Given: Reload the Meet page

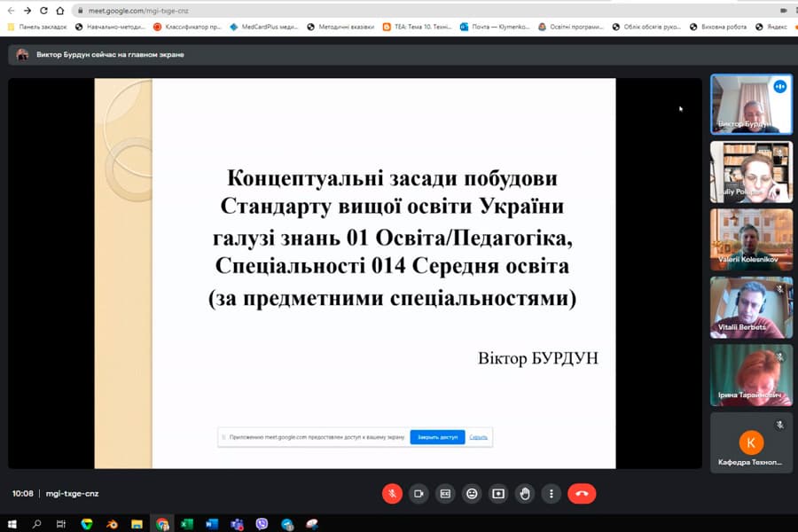Looking at the screenshot, I should click(x=43, y=10).
